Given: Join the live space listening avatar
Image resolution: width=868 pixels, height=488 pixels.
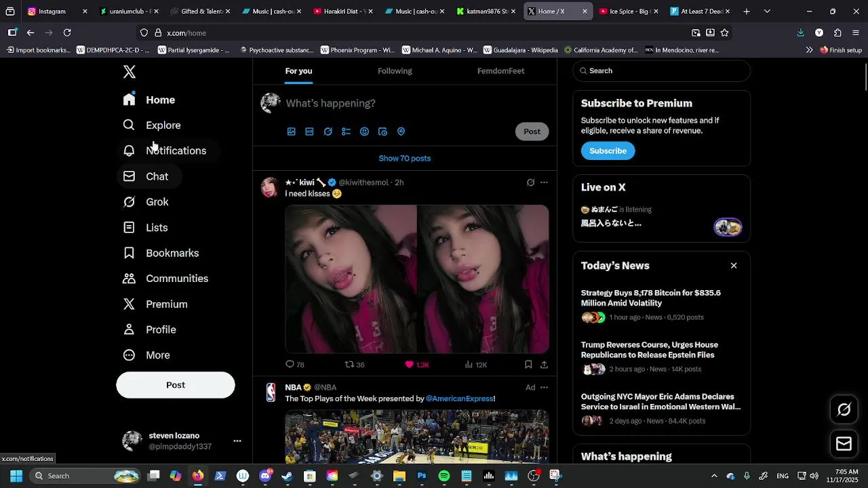Looking at the screenshot, I should click(x=728, y=227).
